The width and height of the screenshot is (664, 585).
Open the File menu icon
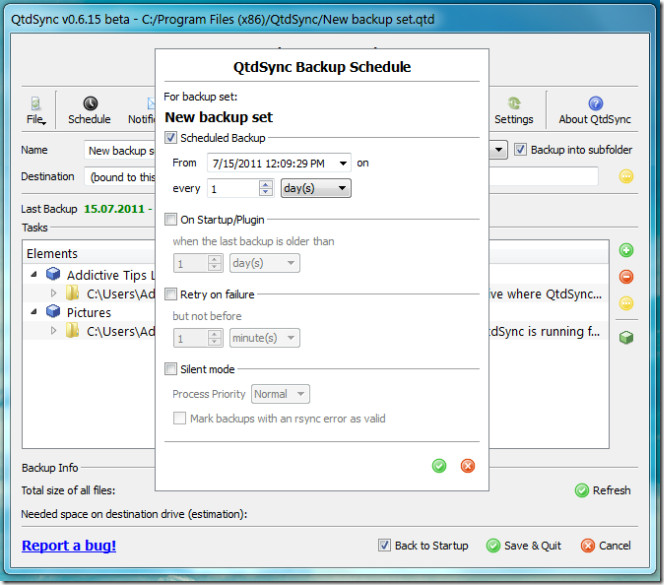[x=36, y=103]
